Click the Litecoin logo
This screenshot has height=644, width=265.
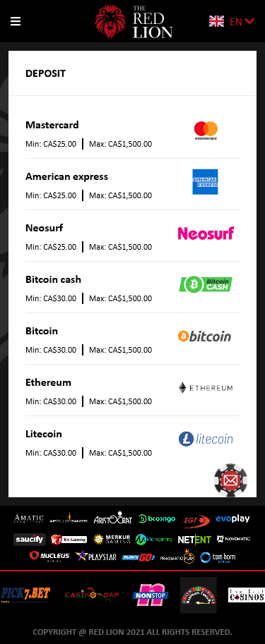pyautogui.click(x=206, y=439)
